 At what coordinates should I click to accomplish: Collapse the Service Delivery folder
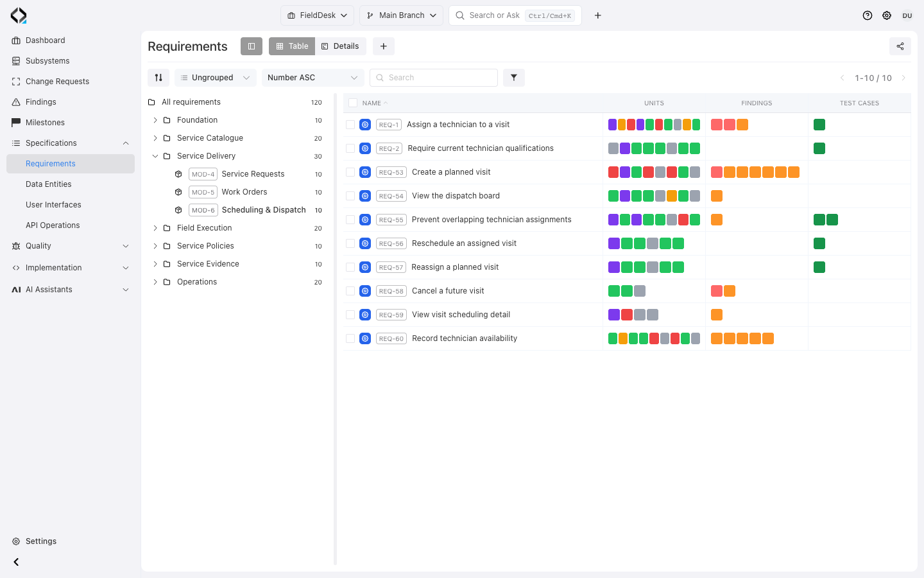tap(155, 156)
